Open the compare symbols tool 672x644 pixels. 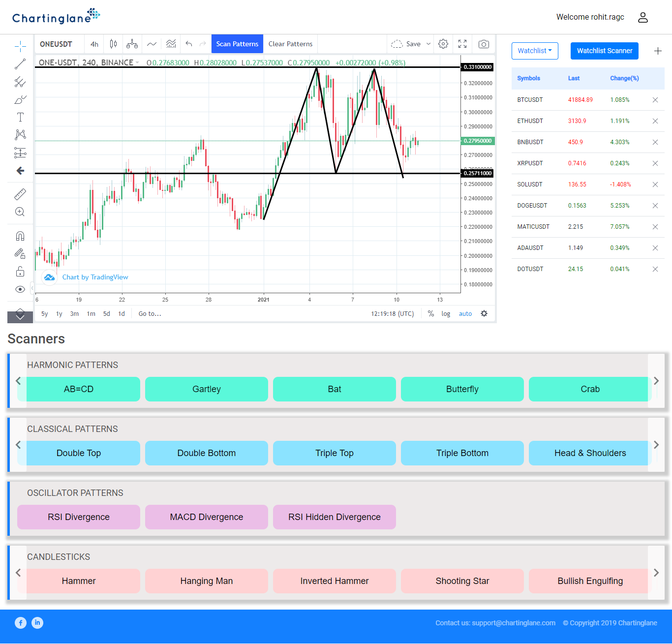click(132, 44)
